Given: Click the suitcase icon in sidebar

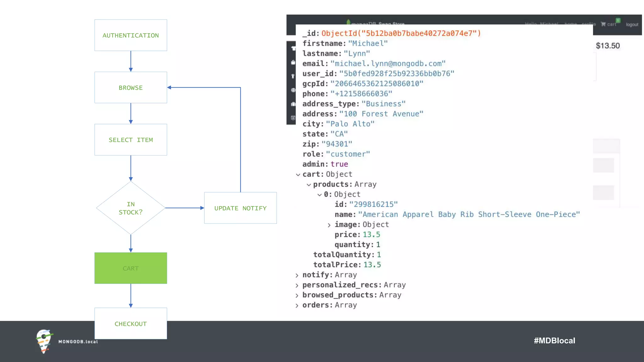Looking at the screenshot, I should (293, 104).
